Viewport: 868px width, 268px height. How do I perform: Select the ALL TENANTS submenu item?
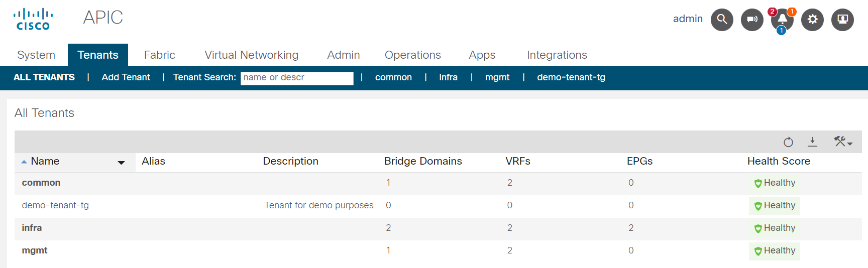(44, 77)
